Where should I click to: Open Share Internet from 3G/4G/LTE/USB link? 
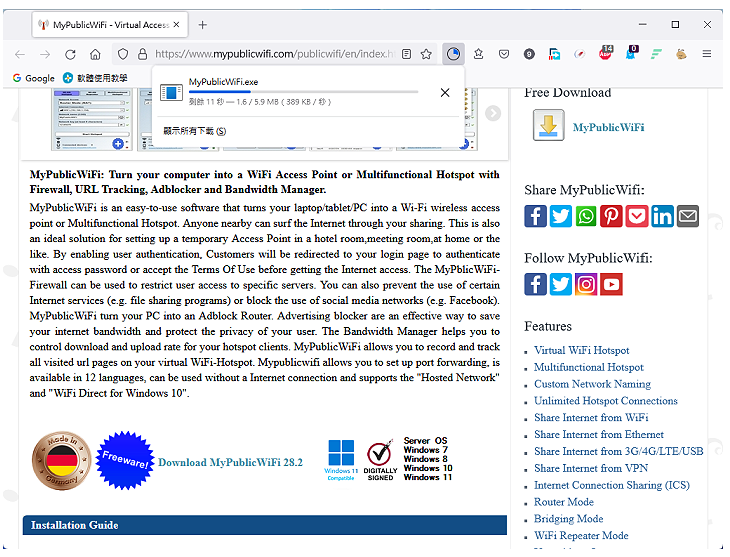[x=618, y=451]
